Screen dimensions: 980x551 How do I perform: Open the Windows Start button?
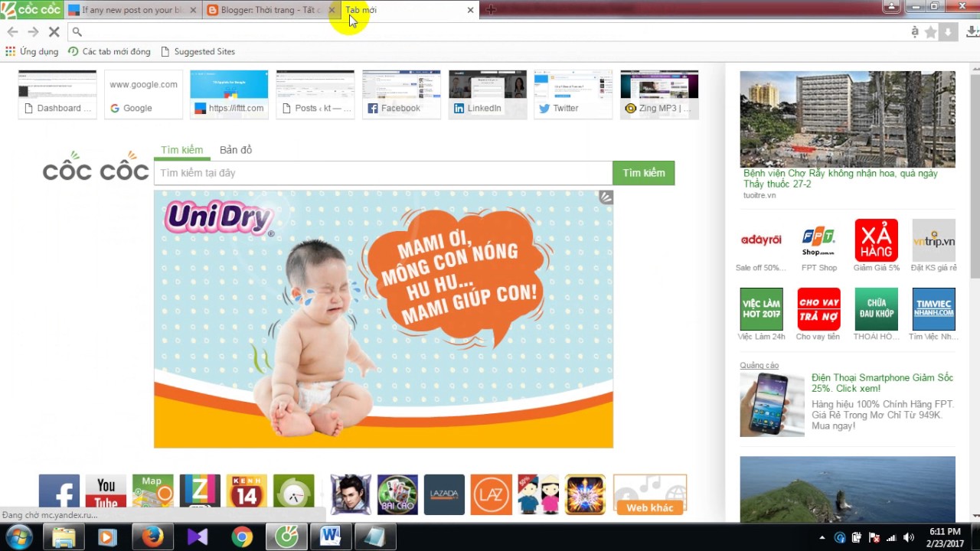[x=19, y=537]
